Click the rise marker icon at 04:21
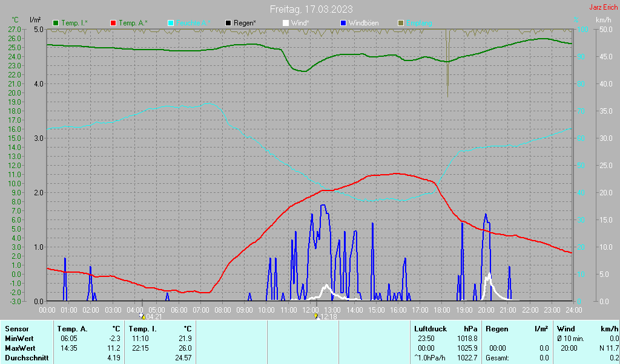 tap(142, 316)
